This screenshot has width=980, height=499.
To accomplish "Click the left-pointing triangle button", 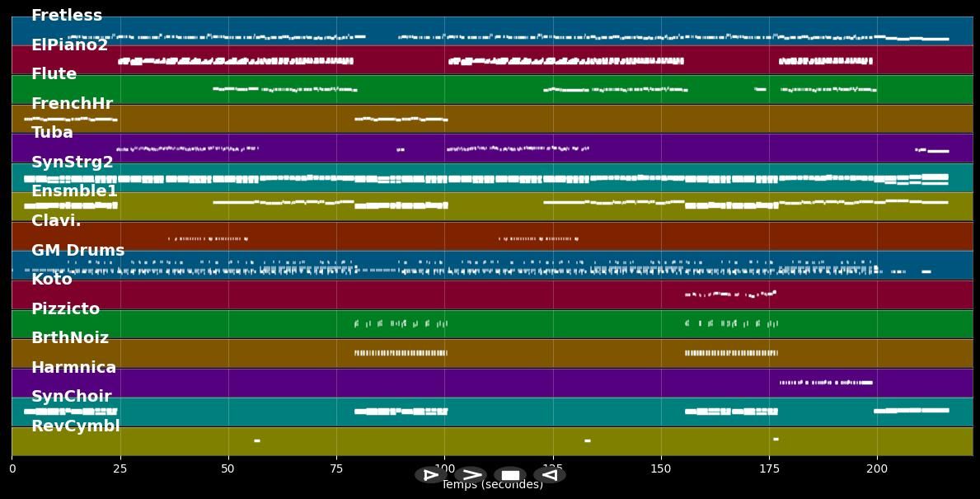I will coord(550,475).
